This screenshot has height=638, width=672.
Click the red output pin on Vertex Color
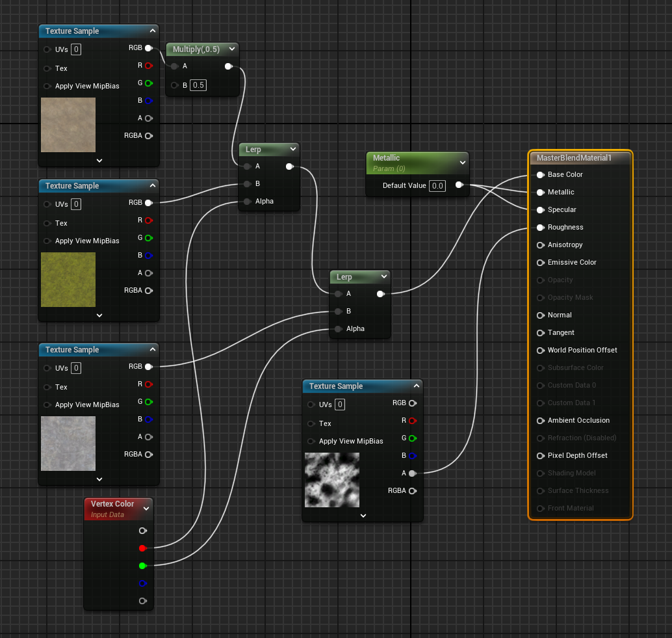142,548
